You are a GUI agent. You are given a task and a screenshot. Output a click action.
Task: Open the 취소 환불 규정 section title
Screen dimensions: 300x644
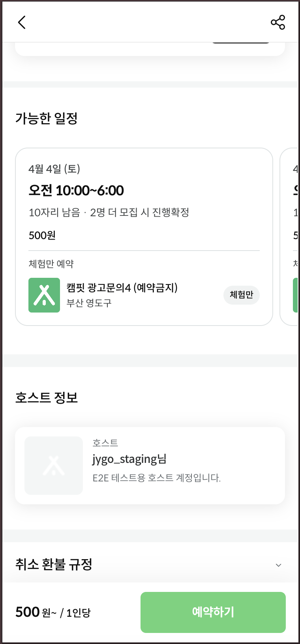(x=54, y=564)
